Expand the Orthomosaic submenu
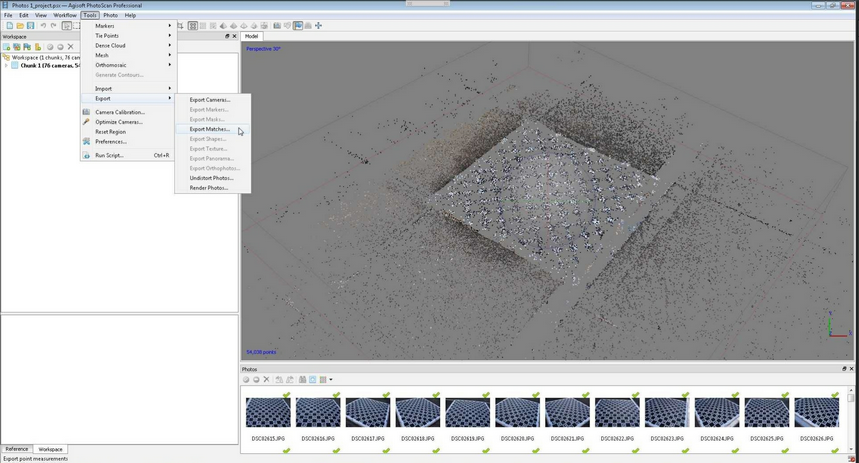 click(128, 65)
